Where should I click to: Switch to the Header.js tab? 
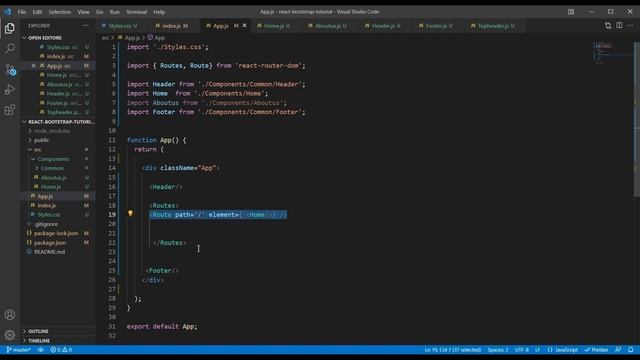(385, 26)
